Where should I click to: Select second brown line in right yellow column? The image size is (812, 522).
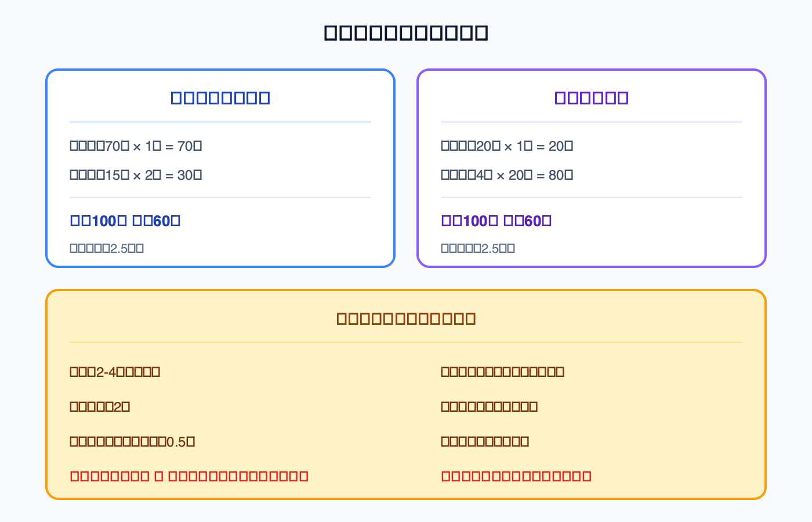[x=489, y=407]
